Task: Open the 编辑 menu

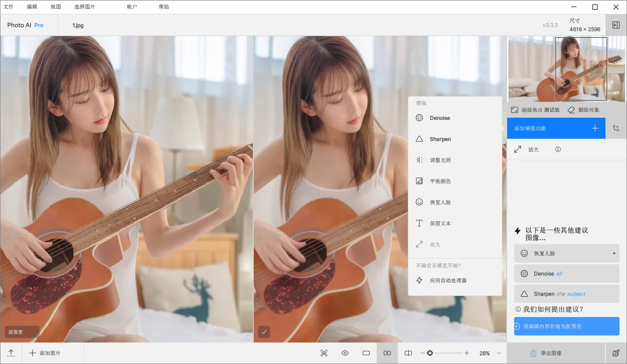Action: 32,7
